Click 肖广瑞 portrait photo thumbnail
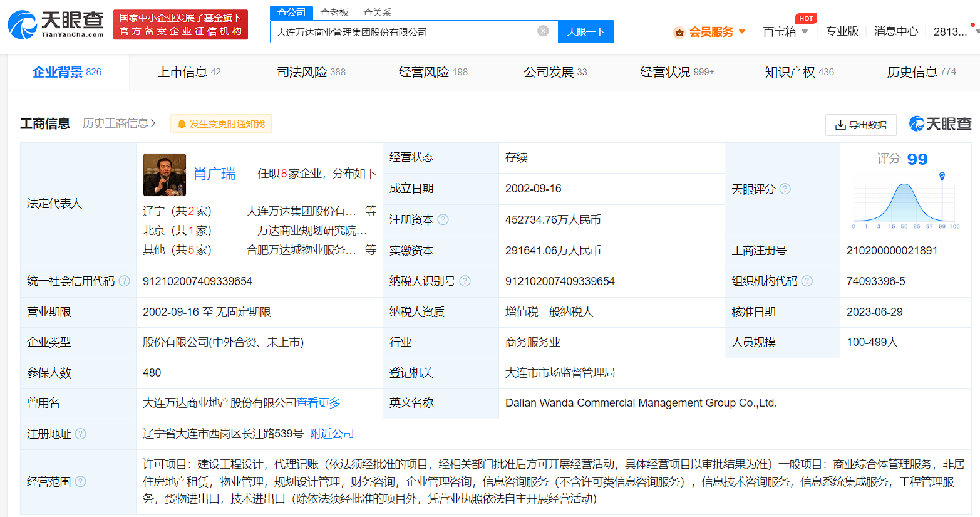The height and width of the screenshot is (517, 980). 165,175
